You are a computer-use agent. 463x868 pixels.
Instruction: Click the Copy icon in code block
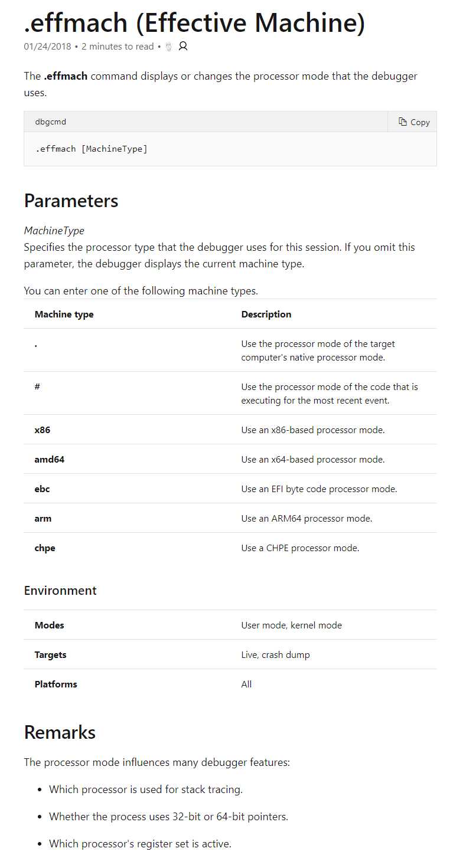pyautogui.click(x=403, y=122)
